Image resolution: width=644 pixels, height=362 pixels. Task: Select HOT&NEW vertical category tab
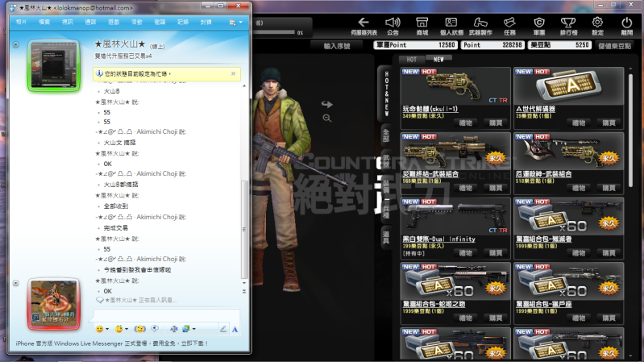click(x=386, y=94)
